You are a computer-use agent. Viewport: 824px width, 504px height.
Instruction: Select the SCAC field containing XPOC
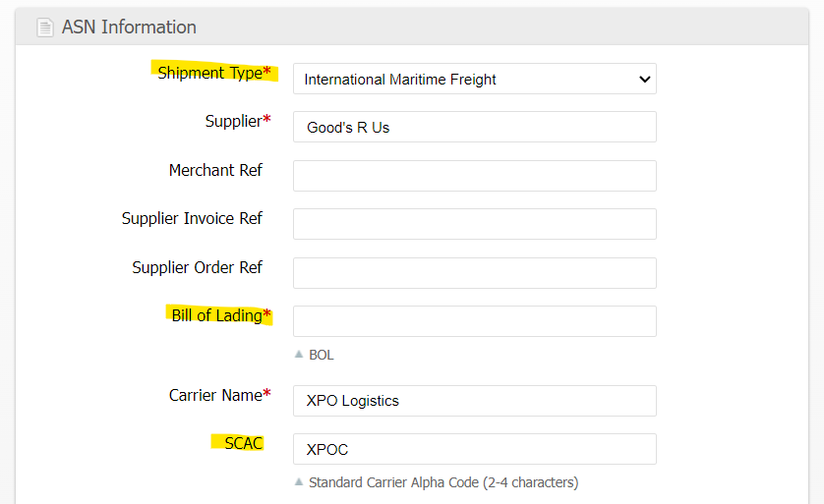pyautogui.click(x=474, y=450)
